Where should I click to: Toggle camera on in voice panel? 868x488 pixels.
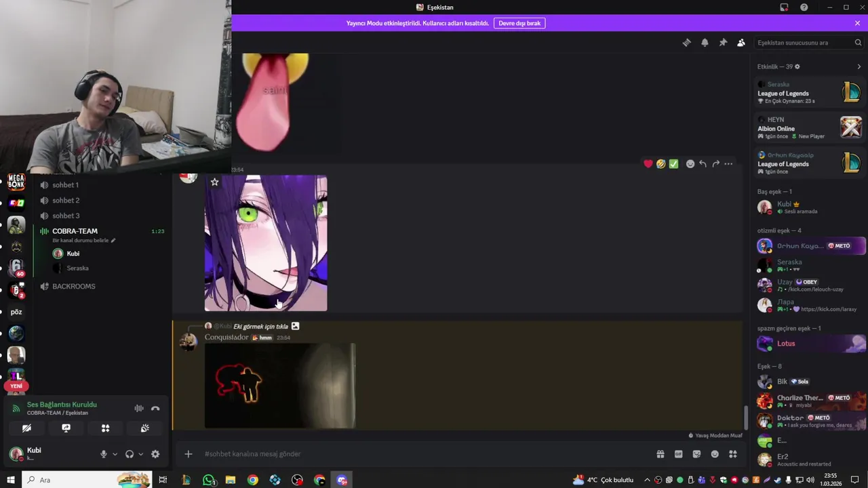(x=26, y=428)
